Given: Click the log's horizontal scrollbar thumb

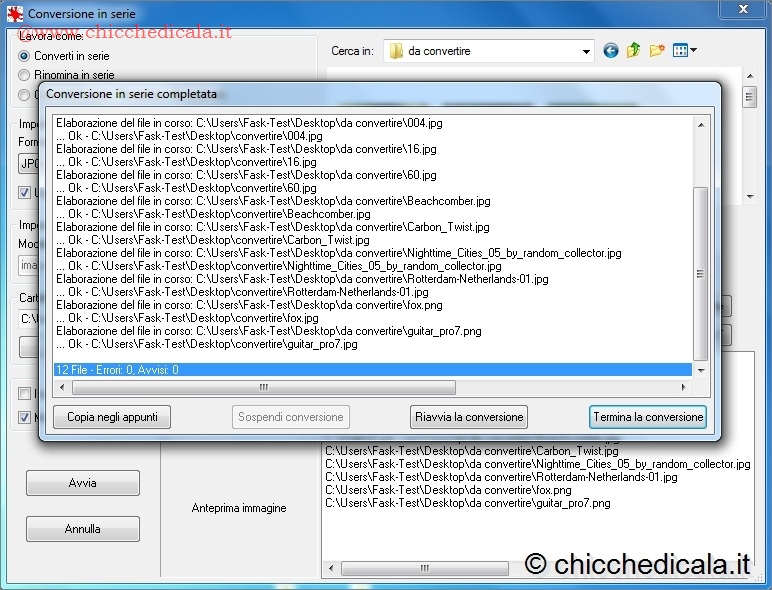Looking at the screenshot, I should pyautogui.click(x=264, y=387).
